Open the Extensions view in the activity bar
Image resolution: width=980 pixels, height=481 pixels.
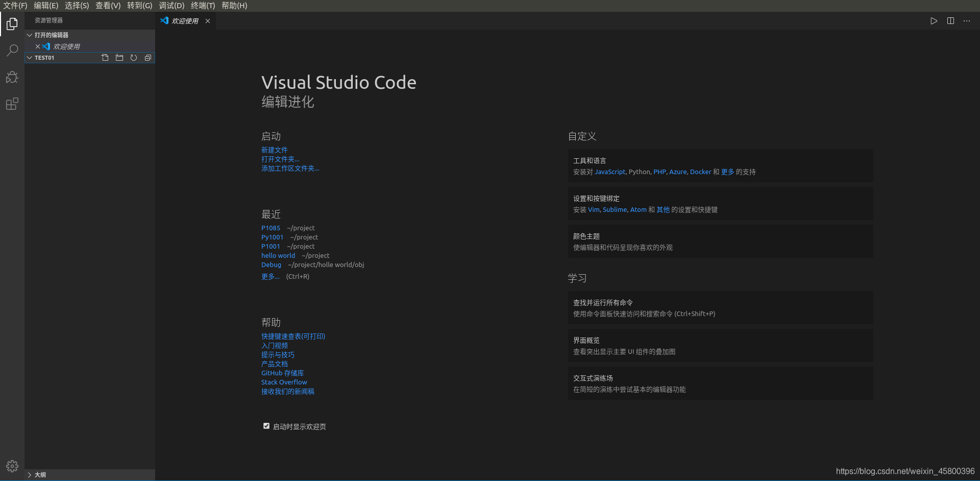tap(12, 104)
